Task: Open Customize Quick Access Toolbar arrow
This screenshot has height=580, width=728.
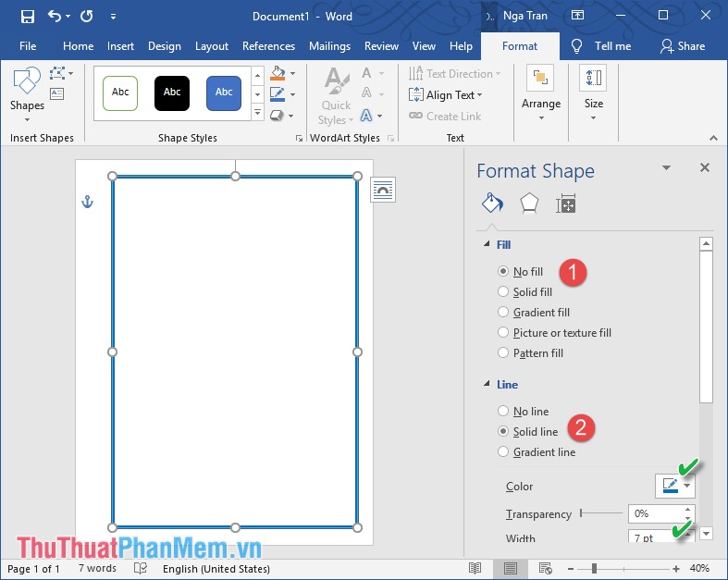Action: tap(113, 18)
